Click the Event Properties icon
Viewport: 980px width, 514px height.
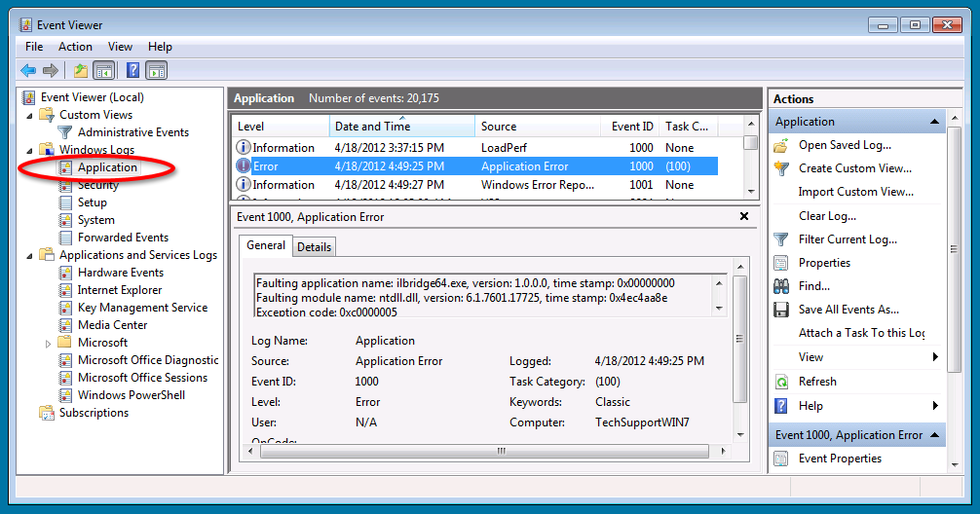(x=780, y=459)
